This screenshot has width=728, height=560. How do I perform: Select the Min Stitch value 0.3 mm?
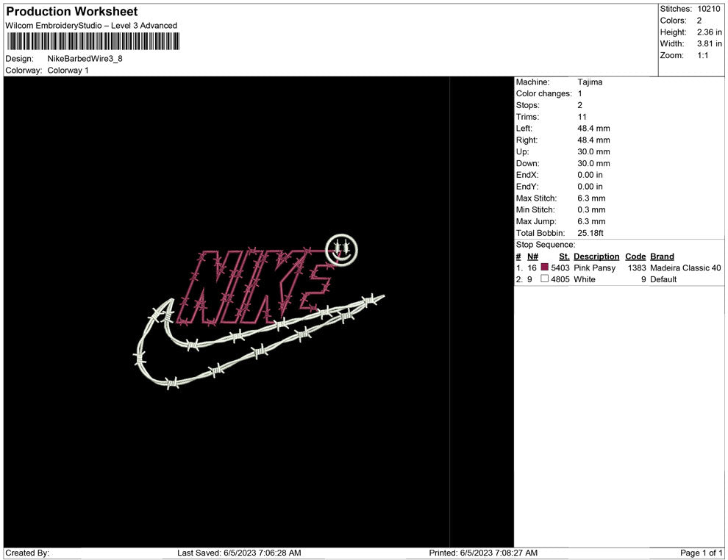591,209
